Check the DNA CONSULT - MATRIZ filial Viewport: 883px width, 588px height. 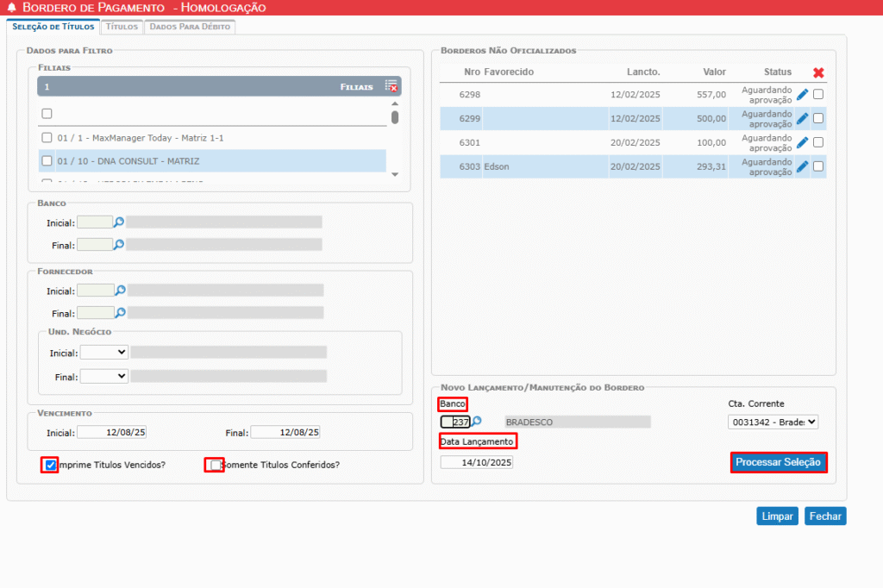pos(47,160)
